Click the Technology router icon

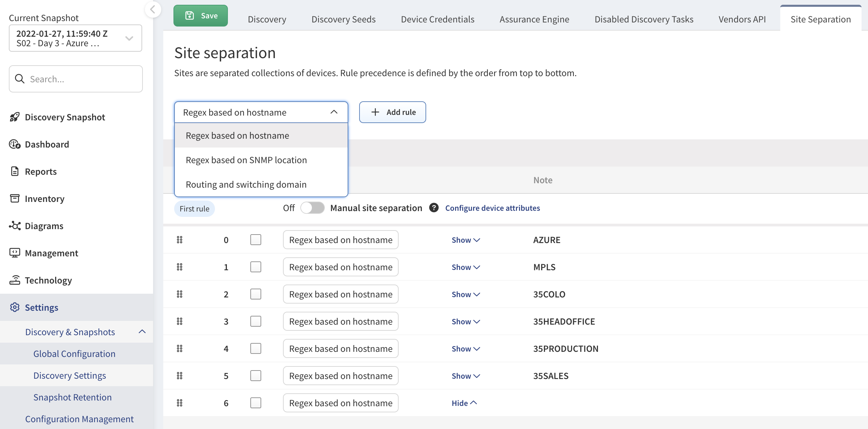[15, 280]
